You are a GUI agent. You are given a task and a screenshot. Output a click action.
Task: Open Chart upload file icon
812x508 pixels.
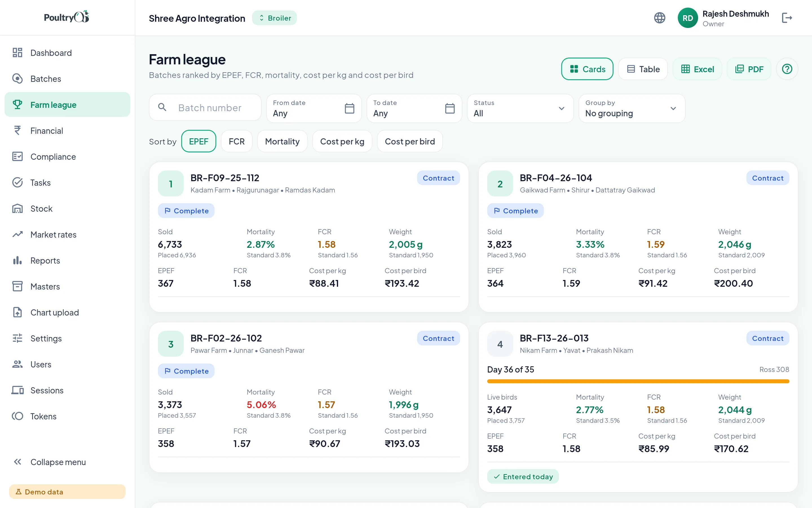(x=17, y=312)
